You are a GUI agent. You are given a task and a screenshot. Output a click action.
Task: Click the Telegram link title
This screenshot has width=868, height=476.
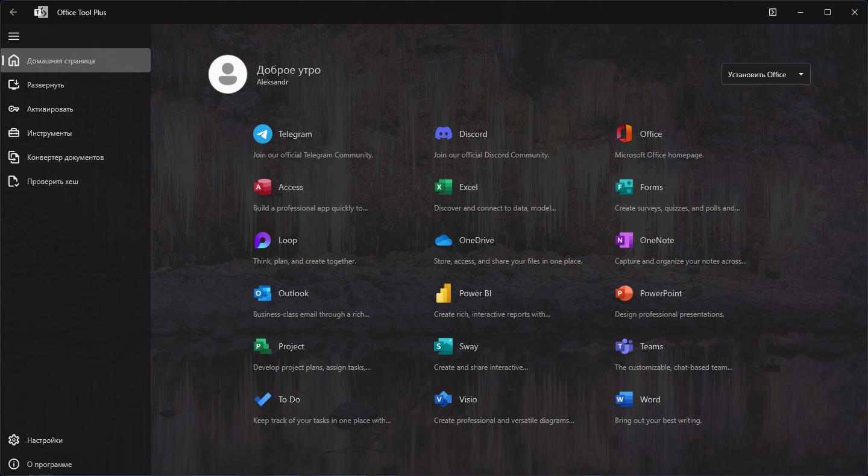pos(295,134)
